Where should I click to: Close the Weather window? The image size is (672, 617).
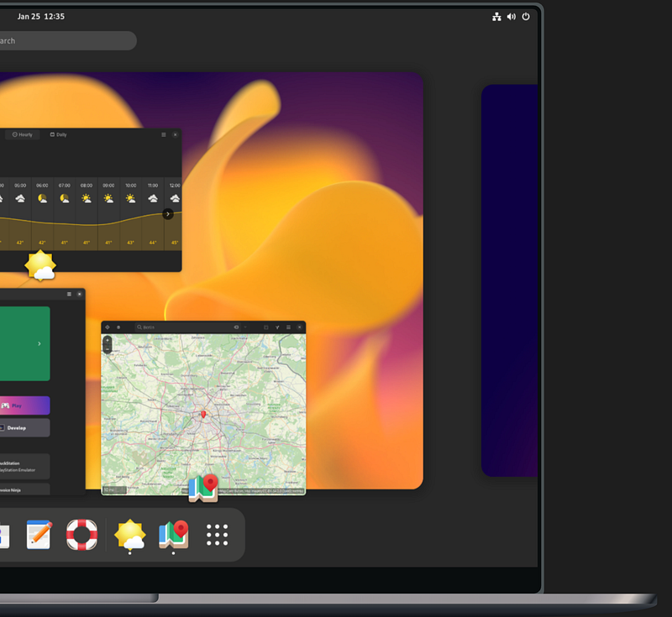pos(175,134)
